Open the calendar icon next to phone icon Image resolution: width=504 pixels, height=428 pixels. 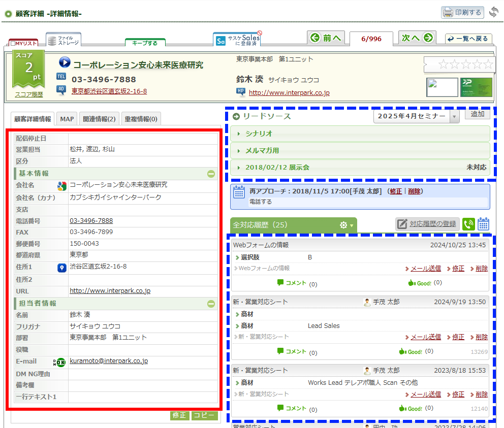tap(483, 224)
